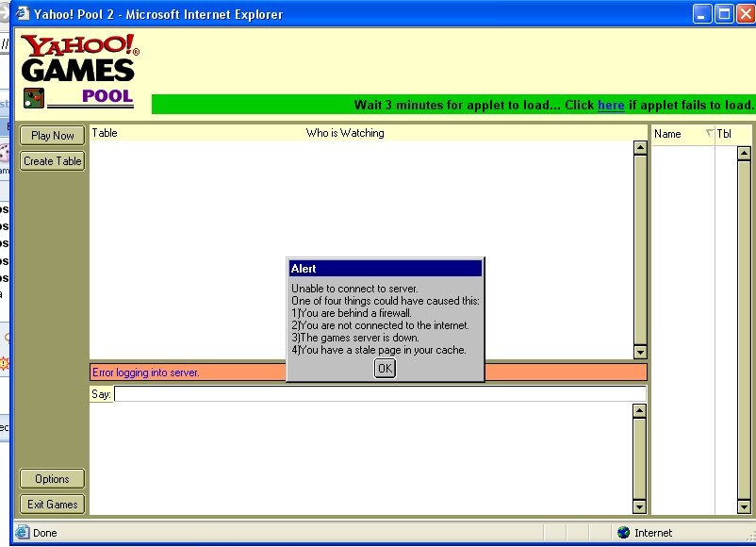
Task: Click the Say chat input field
Action: (x=381, y=394)
